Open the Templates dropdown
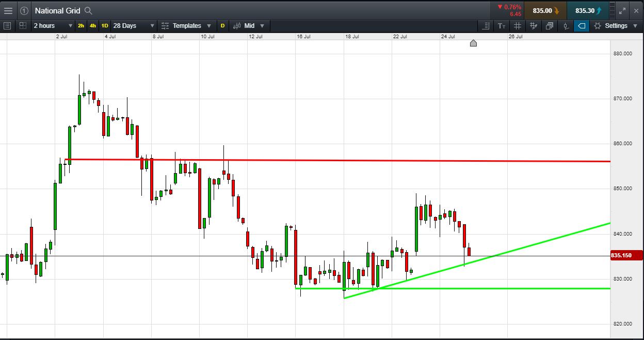 186,25
